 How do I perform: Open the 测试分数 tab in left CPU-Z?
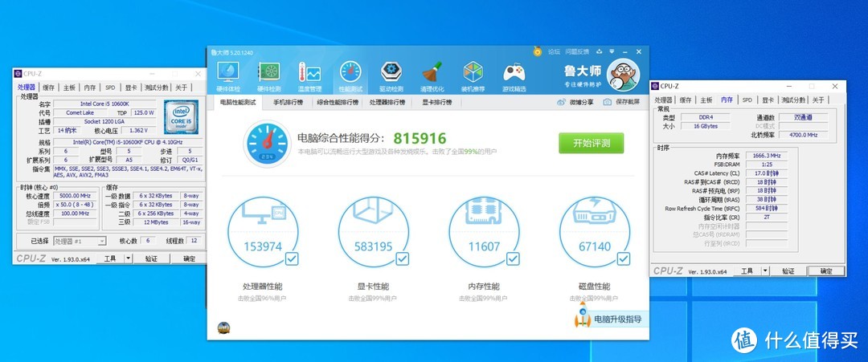pos(157,87)
